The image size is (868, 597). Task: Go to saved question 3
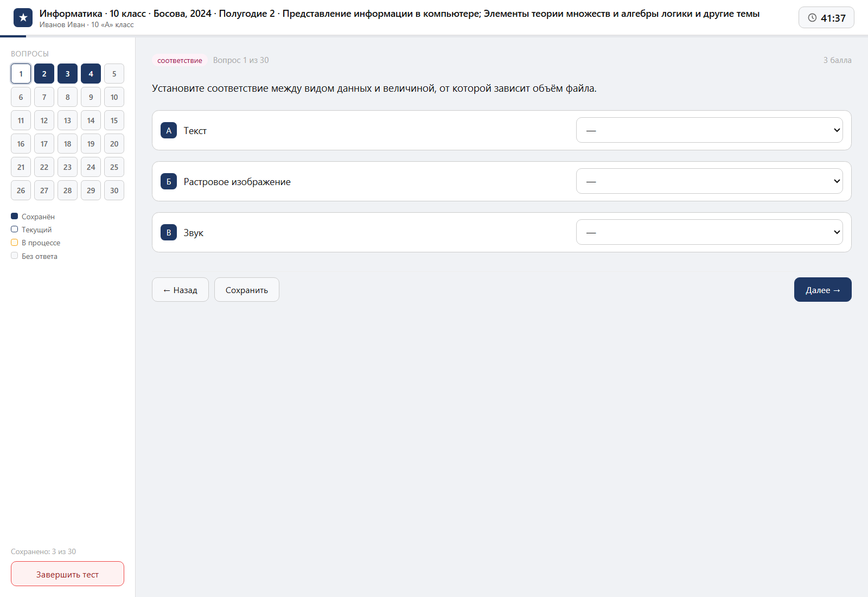point(67,74)
